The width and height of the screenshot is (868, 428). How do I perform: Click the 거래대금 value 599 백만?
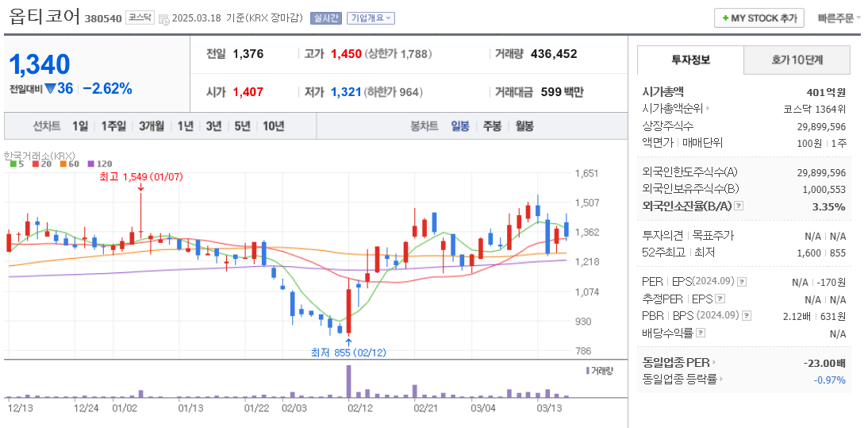coord(562,92)
